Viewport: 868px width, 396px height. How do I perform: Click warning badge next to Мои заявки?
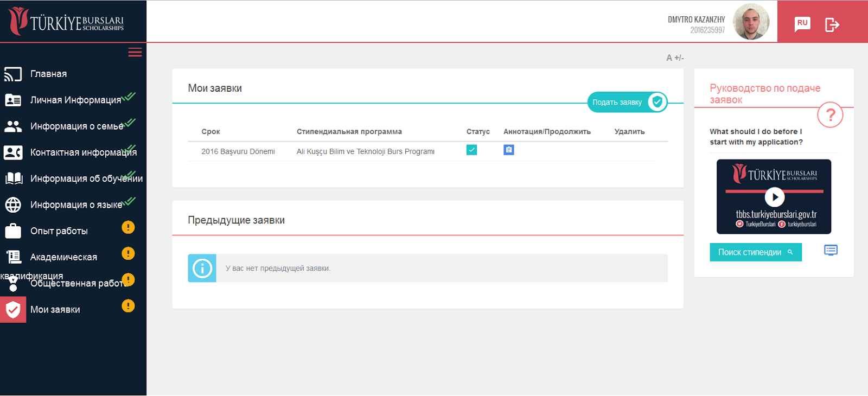[x=128, y=306]
